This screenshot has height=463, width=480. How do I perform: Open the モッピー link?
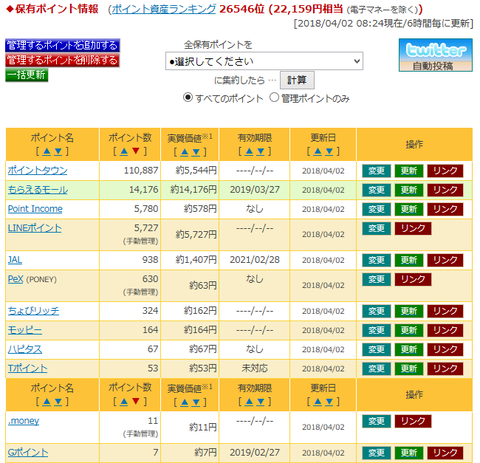point(25,330)
